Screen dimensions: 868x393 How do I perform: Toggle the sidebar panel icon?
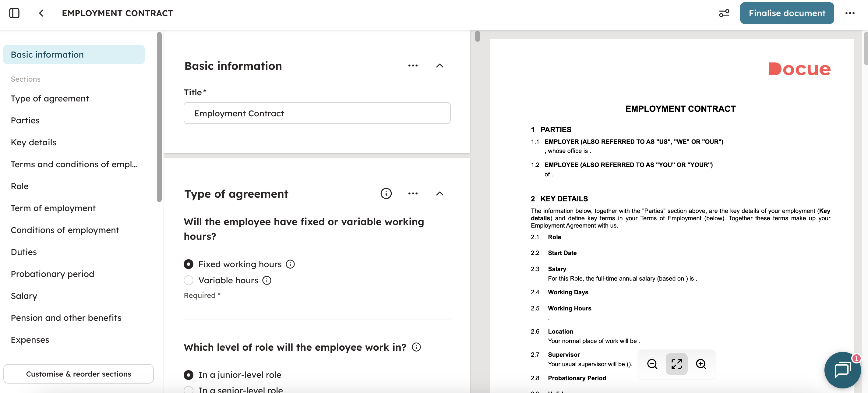point(14,13)
